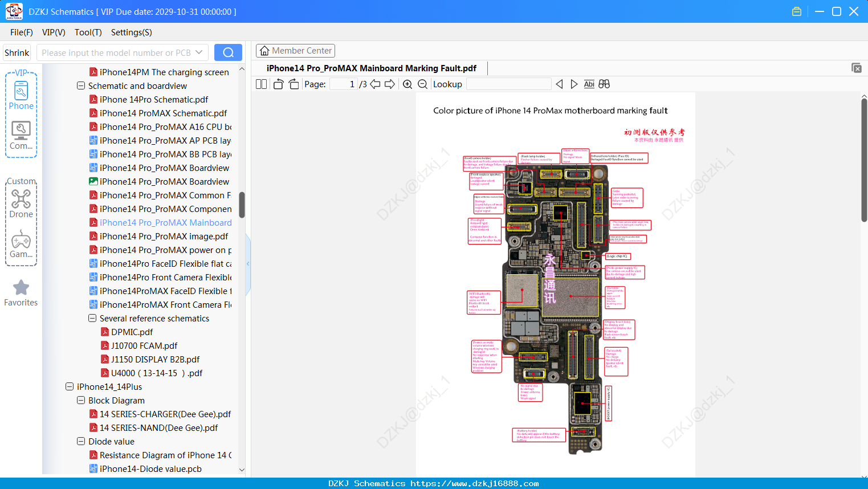Collapse the Schematic and boardview folder
This screenshot has width=868, height=489.
click(x=80, y=86)
